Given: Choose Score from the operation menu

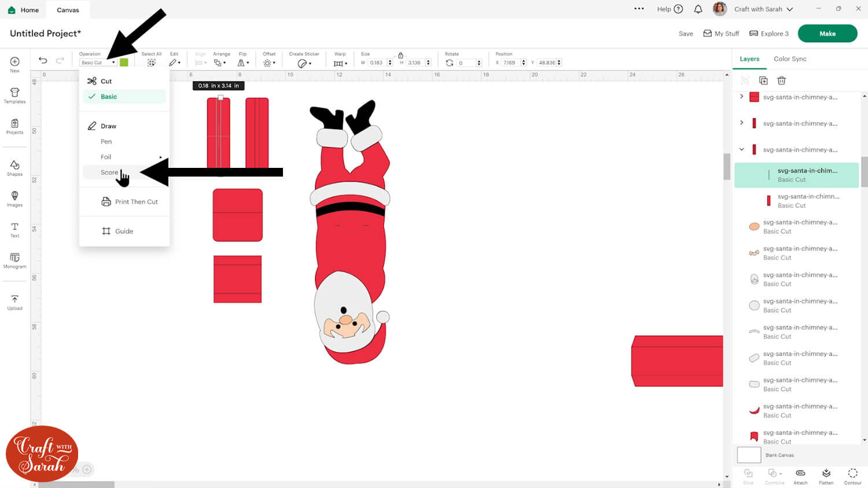Looking at the screenshot, I should 109,173.
